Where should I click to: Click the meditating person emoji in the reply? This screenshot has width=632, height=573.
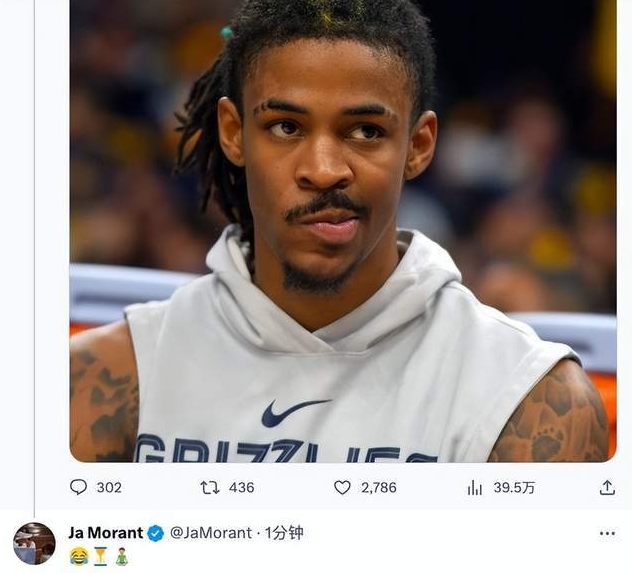[x=121, y=556]
